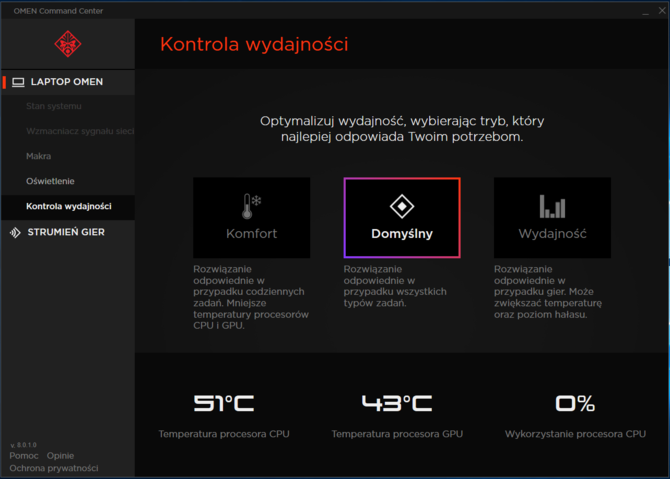
Task: Click the diamond icon in the Domyślny tile
Action: [402, 206]
